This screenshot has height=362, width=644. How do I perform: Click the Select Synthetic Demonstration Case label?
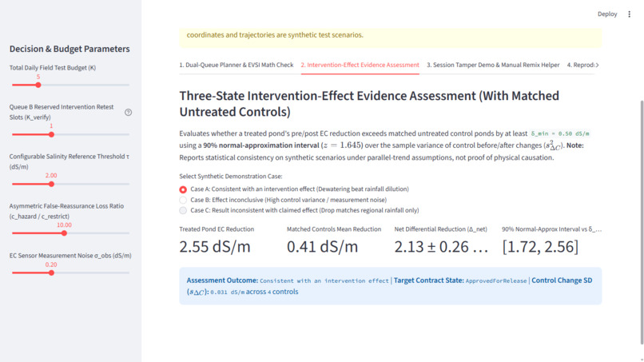(230, 177)
